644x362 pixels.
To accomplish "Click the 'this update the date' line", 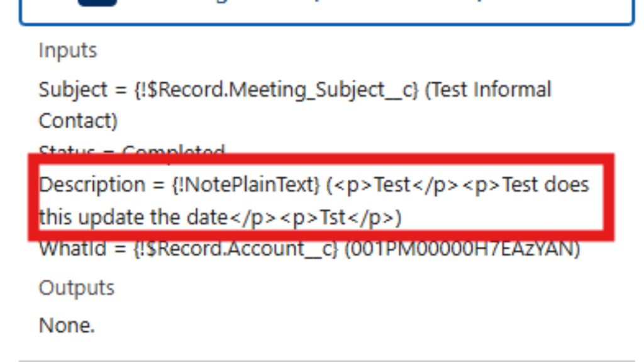I will pos(133,217).
